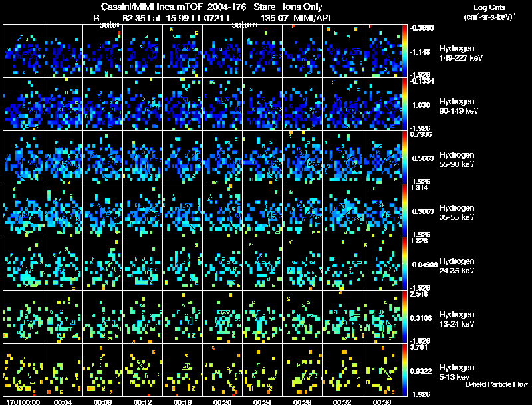Open the 24-35 keV panel at 00:16

(182, 264)
